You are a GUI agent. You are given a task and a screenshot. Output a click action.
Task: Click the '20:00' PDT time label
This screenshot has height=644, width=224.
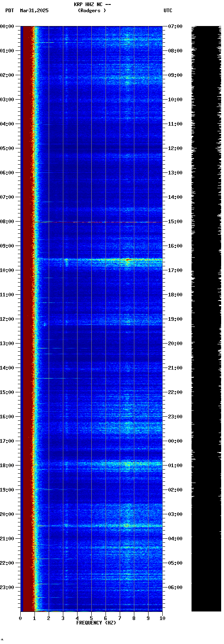click(7, 514)
